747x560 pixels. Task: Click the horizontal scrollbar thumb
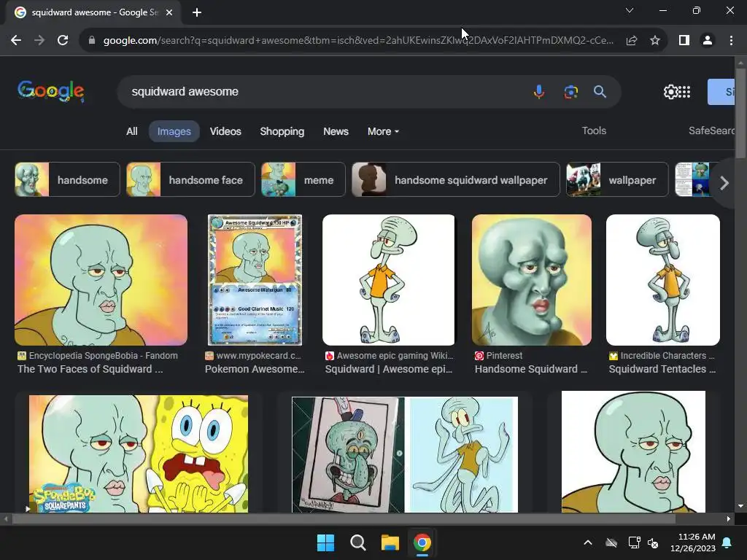click(x=344, y=519)
